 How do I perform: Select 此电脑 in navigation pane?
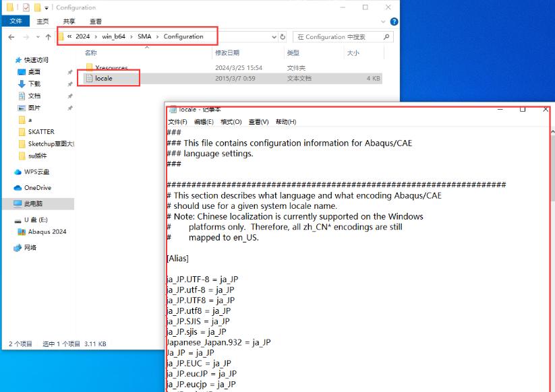coord(33,203)
